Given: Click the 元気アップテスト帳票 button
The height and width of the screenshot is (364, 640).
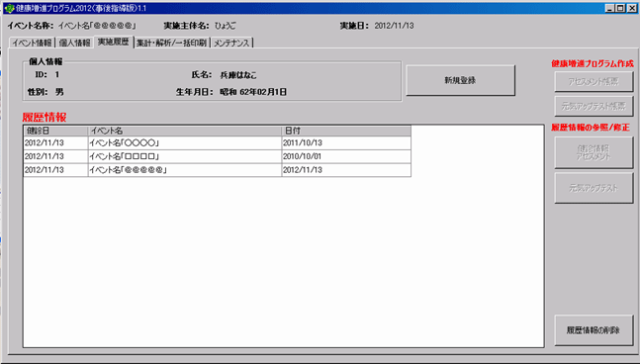Looking at the screenshot, I should (x=594, y=106).
